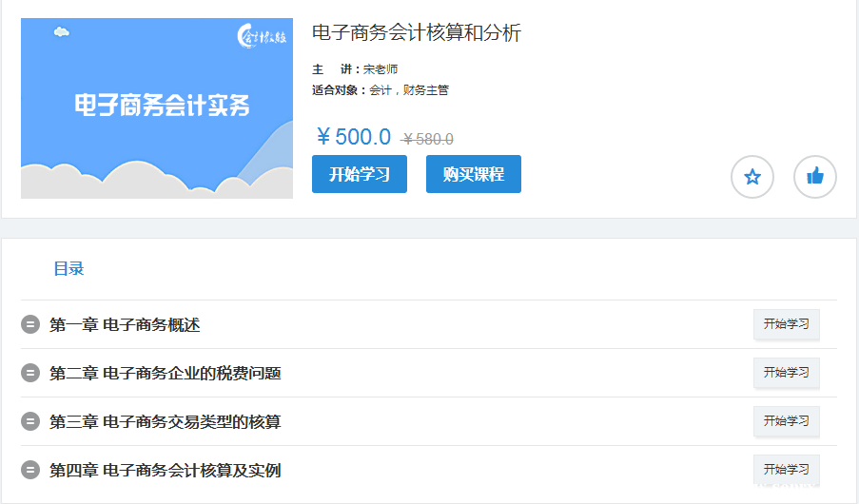Expand chapter 第四章 电子商务会计核算及实例
859x504 pixels.
click(165, 470)
